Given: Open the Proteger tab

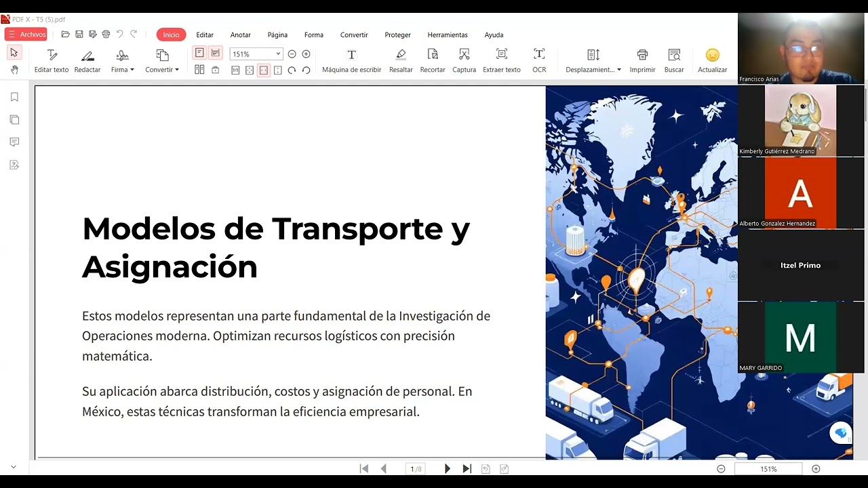Looking at the screenshot, I should point(397,35).
